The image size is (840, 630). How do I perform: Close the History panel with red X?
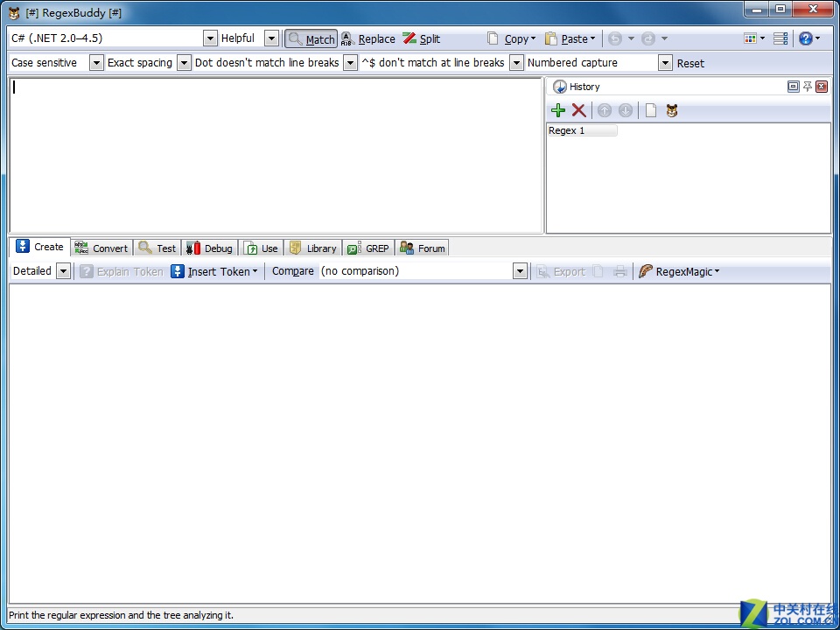[822, 87]
